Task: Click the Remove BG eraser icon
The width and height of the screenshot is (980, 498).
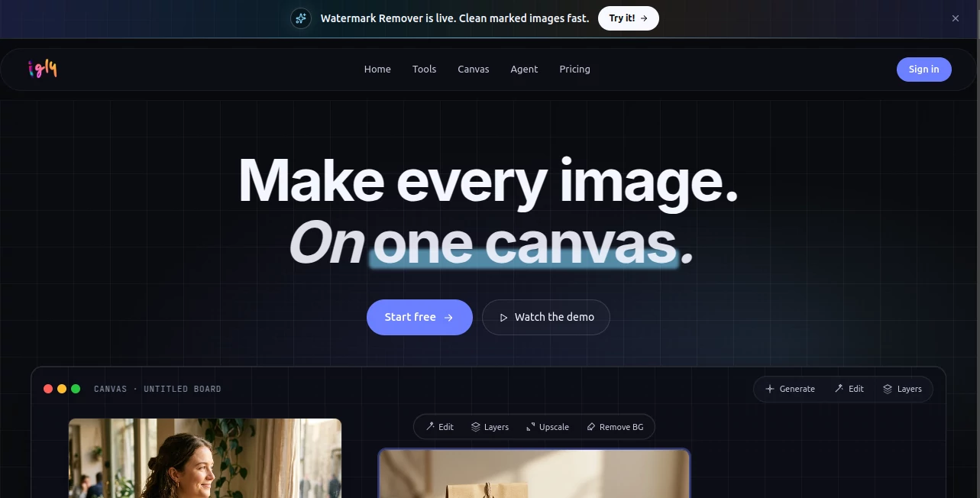Action: point(590,427)
